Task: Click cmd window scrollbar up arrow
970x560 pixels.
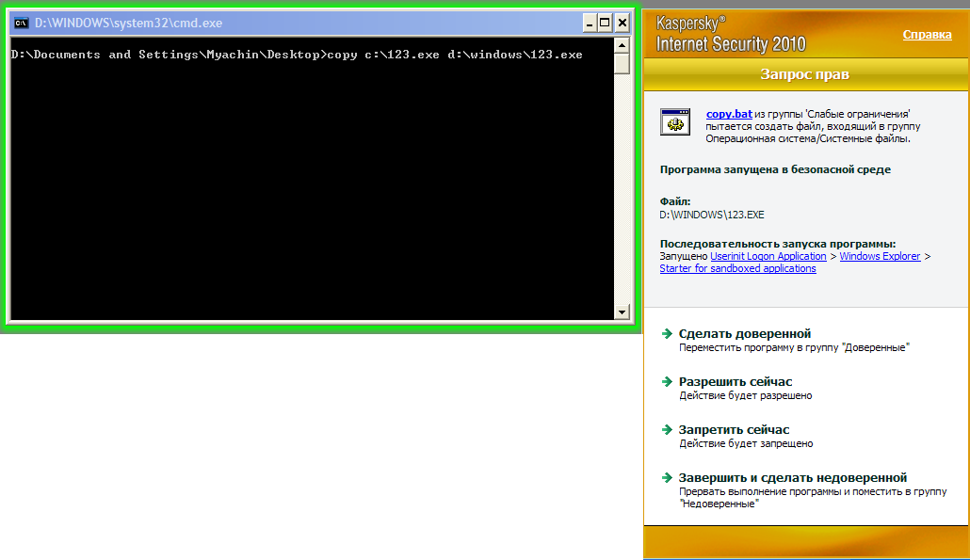Action: [622, 45]
